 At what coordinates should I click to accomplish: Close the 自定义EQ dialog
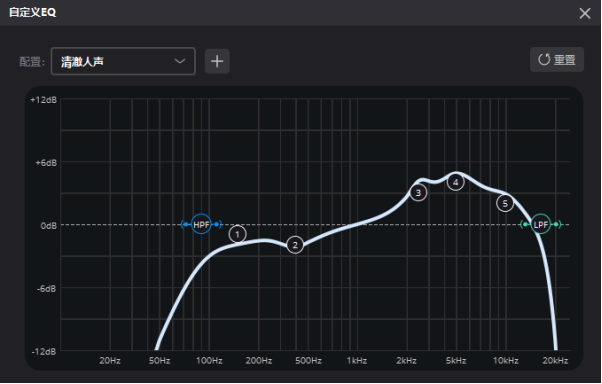[x=585, y=13]
